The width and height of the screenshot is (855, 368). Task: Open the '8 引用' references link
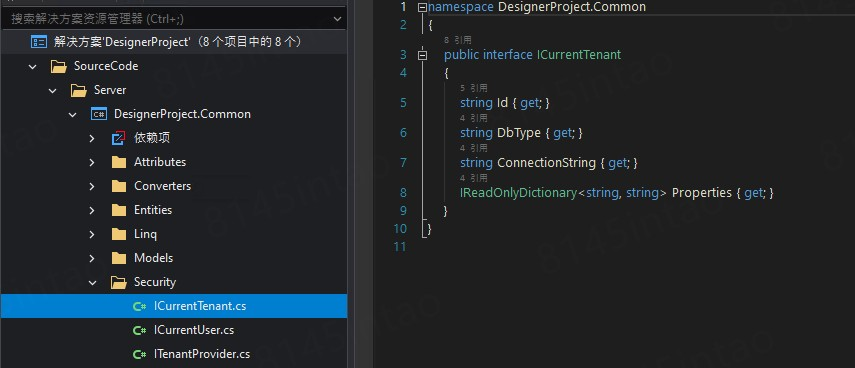(458, 40)
